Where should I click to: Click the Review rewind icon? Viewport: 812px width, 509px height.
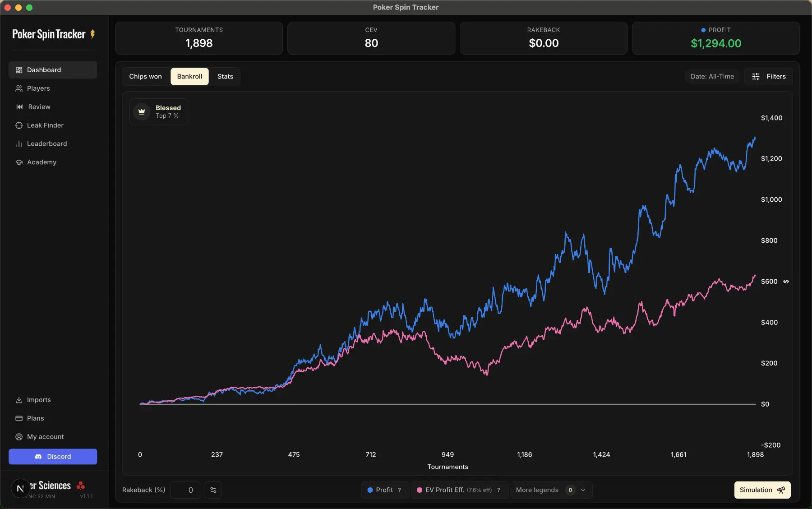tap(19, 107)
